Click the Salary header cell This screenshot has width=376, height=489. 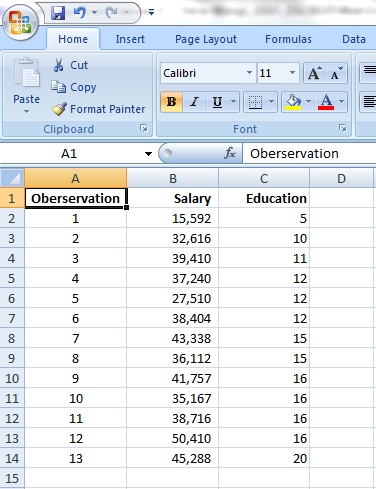[173, 198]
